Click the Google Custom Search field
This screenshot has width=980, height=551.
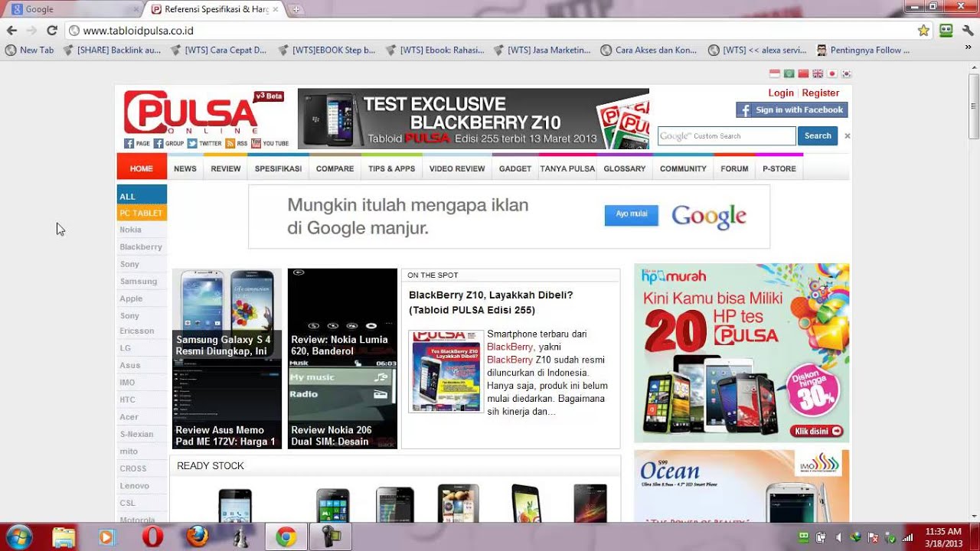click(727, 136)
